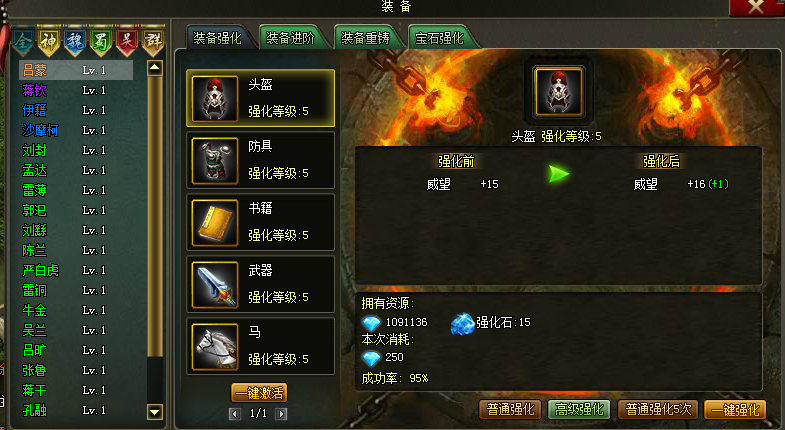Filter heroes by 吴 faction banner
The height and width of the screenshot is (430, 785).
(127, 42)
